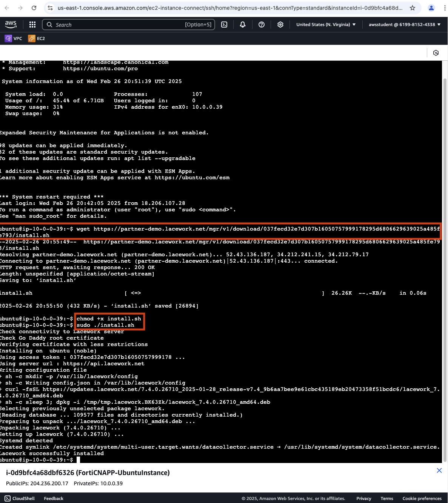The width and height of the screenshot is (448, 503).
Task: Click the browser address bar URL
Action: [x=230, y=8]
